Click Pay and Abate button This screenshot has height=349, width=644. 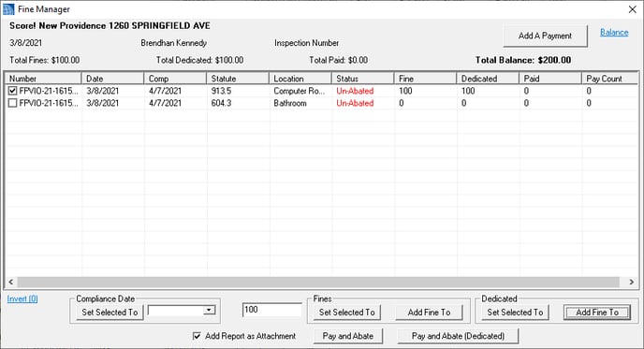[x=348, y=336]
